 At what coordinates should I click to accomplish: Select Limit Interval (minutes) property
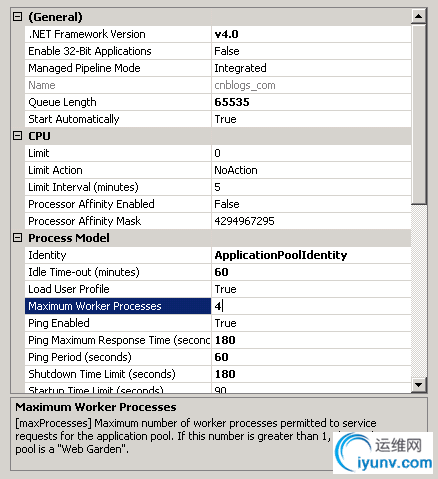(118, 187)
